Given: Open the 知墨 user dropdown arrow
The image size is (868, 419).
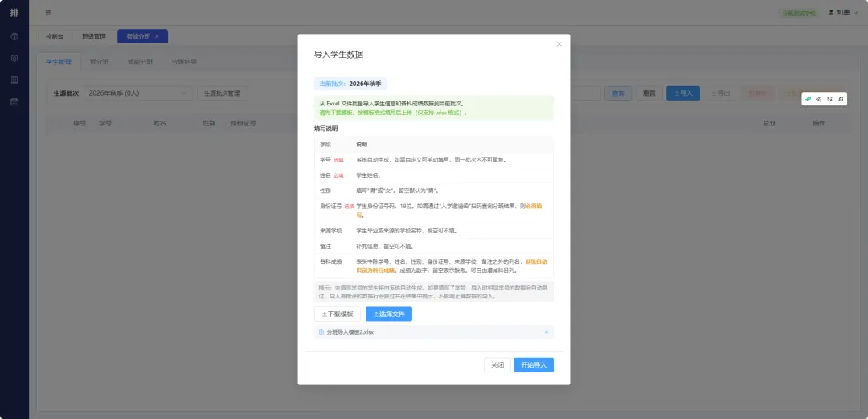Looking at the screenshot, I should pos(856,12).
